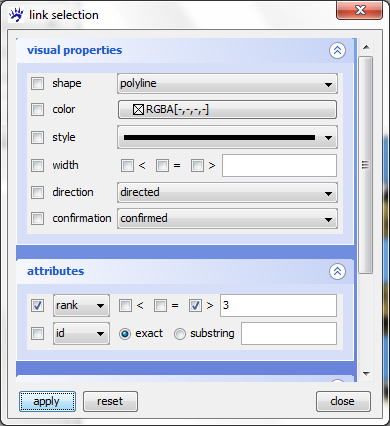
Task: Click the 'attributes' heading text
Action: pyautogui.click(x=56, y=271)
